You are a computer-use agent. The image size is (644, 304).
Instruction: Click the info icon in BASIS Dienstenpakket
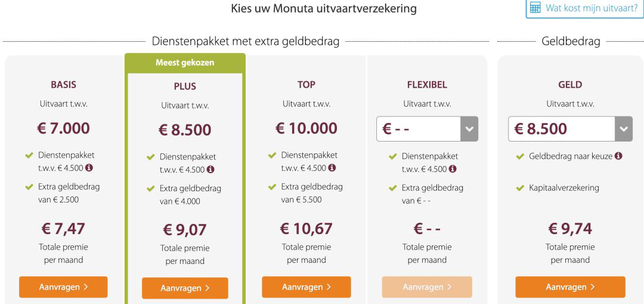click(89, 168)
